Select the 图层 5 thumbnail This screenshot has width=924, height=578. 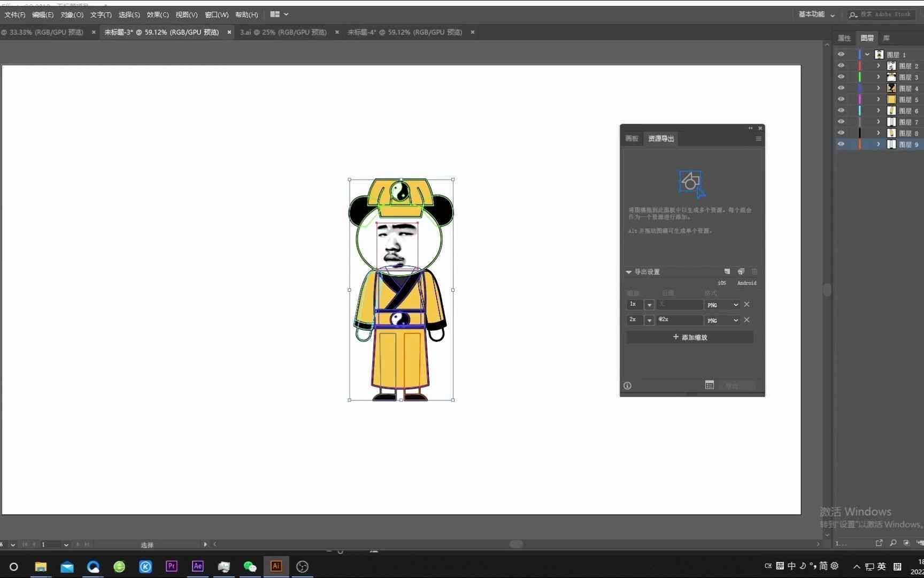891,100
